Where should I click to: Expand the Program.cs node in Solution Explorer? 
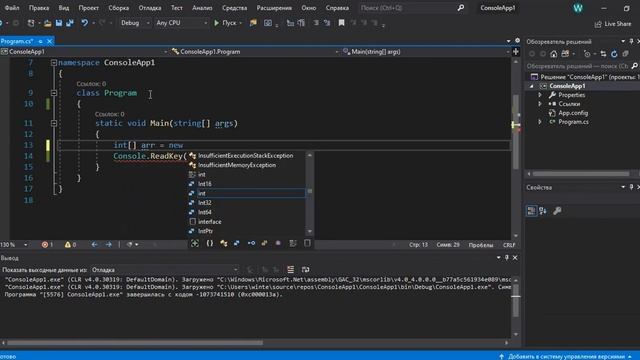coord(540,122)
